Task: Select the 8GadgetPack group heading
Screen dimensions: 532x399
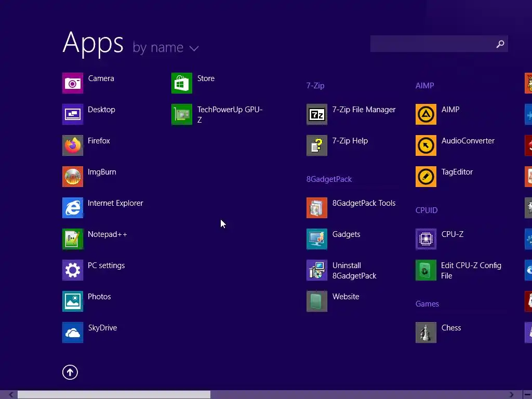Action: 329,179
